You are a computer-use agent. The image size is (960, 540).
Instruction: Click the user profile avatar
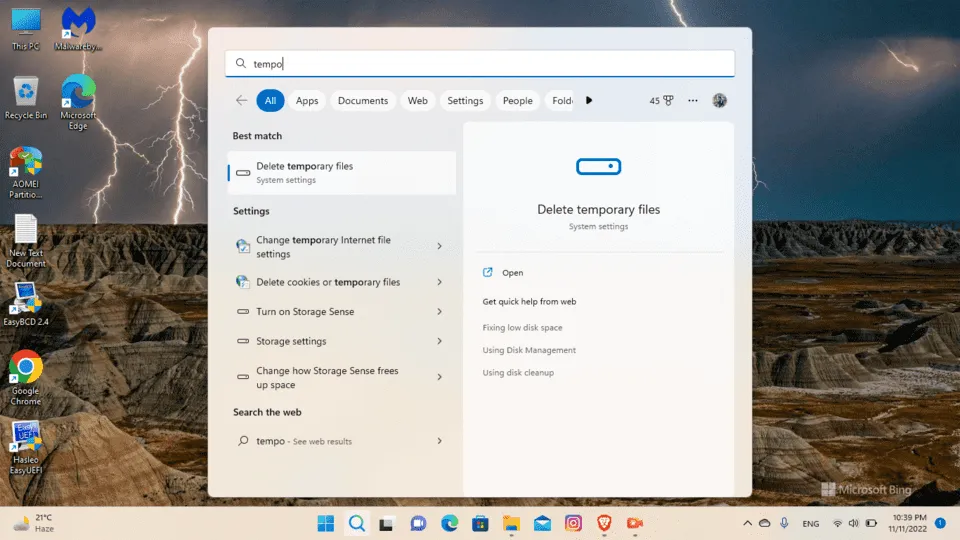(719, 100)
